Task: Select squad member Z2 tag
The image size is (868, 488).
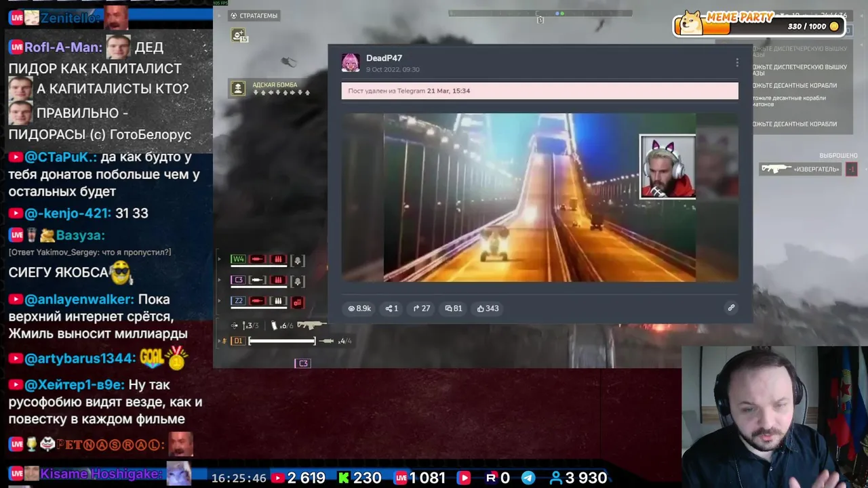Action: point(238,301)
